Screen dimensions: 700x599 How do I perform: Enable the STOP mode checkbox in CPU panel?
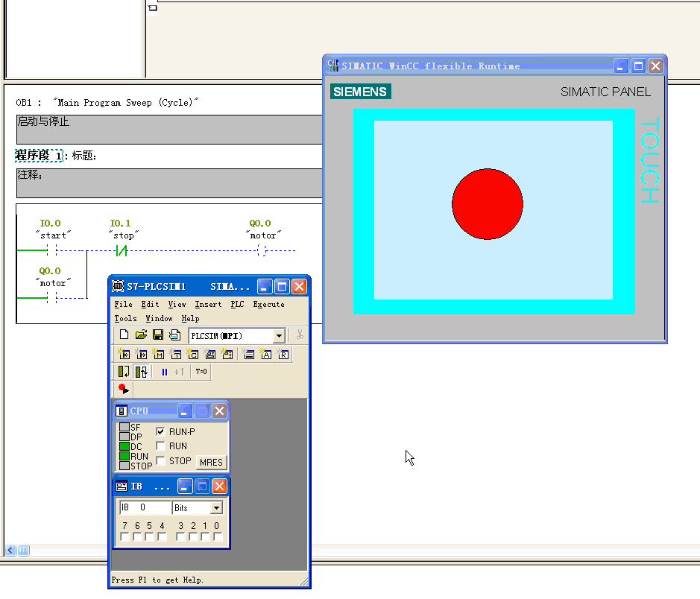point(160,461)
